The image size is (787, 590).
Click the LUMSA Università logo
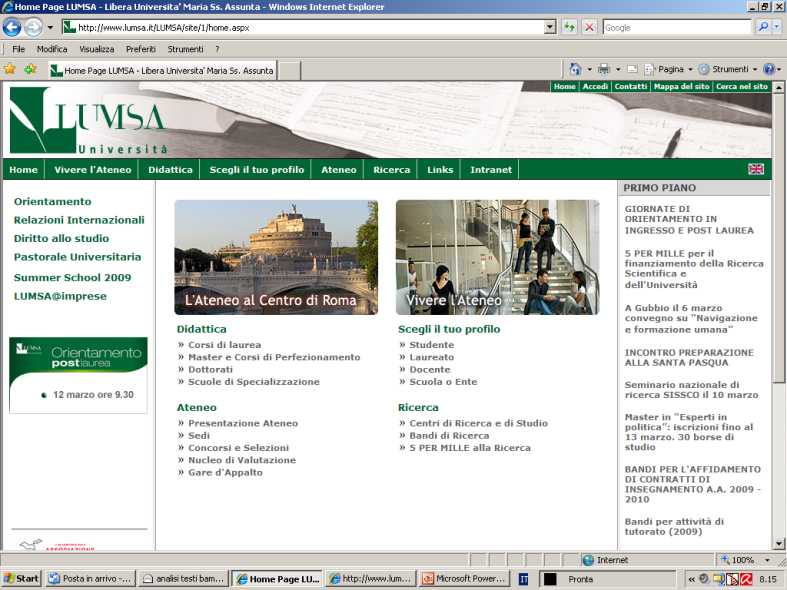coord(88,120)
